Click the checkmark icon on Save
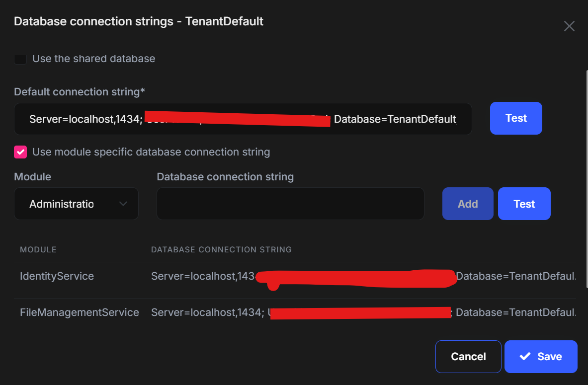Screen dimensions: 588x385 (525, 356)
